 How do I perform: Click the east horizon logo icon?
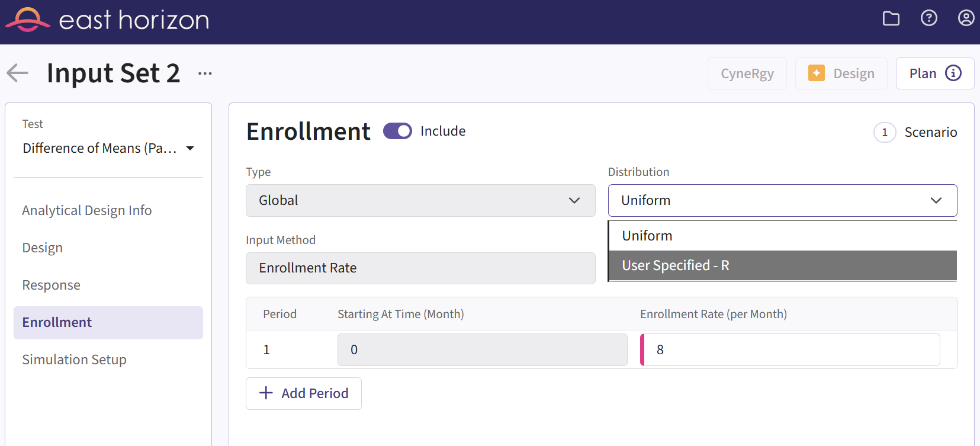tap(27, 20)
